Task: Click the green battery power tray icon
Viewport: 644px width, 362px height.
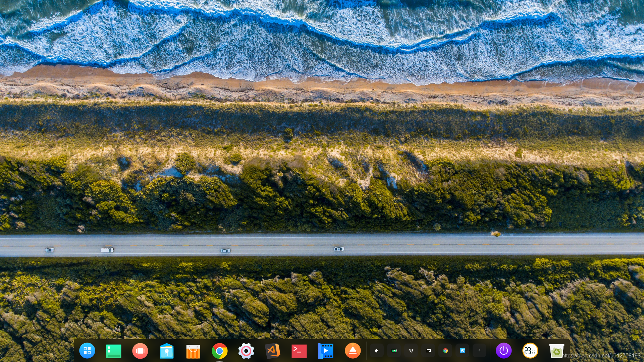Action: (394, 351)
